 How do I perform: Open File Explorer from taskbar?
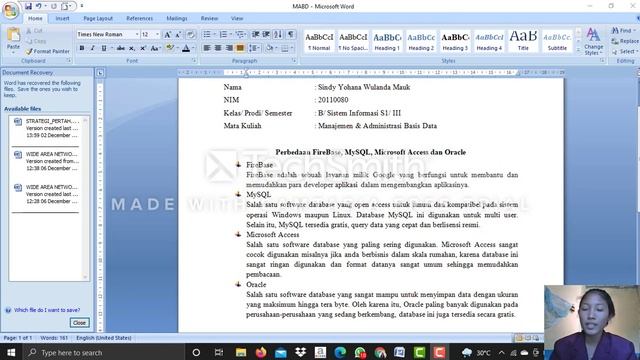click(241, 352)
